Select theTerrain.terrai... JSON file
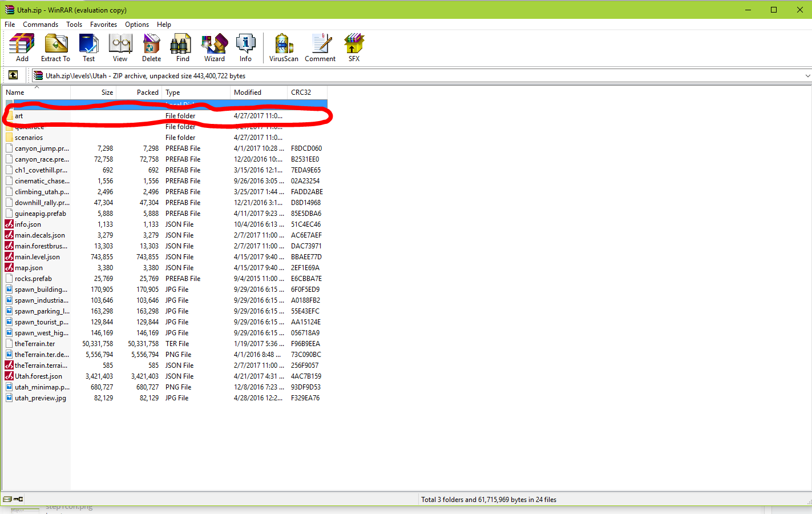 (x=165, y=366)
